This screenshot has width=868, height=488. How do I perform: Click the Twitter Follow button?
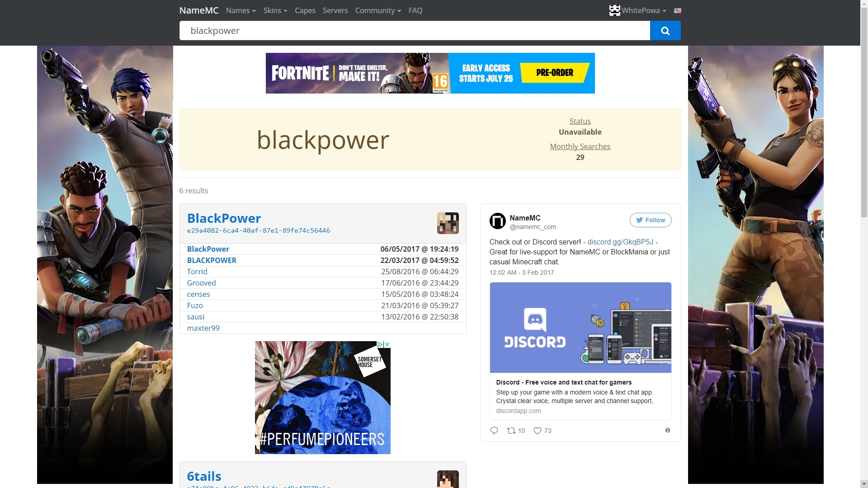tap(650, 220)
